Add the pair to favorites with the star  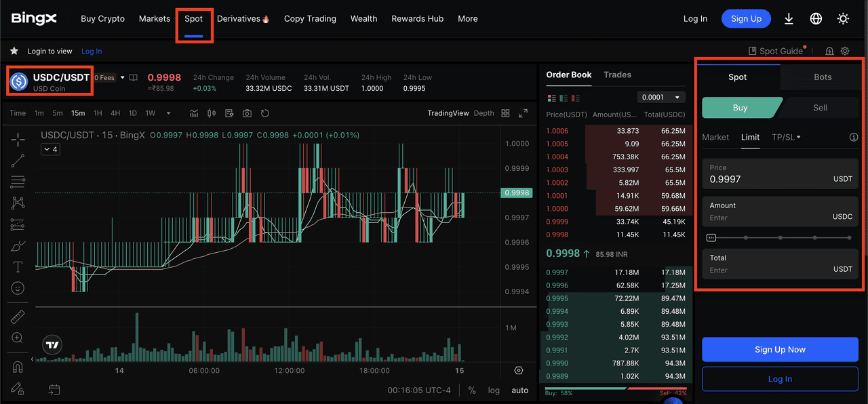(14, 51)
